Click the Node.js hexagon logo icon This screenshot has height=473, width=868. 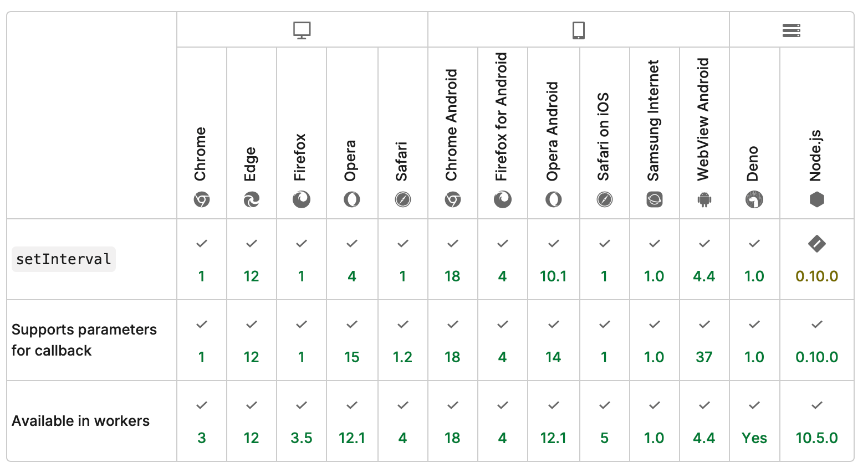click(817, 199)
